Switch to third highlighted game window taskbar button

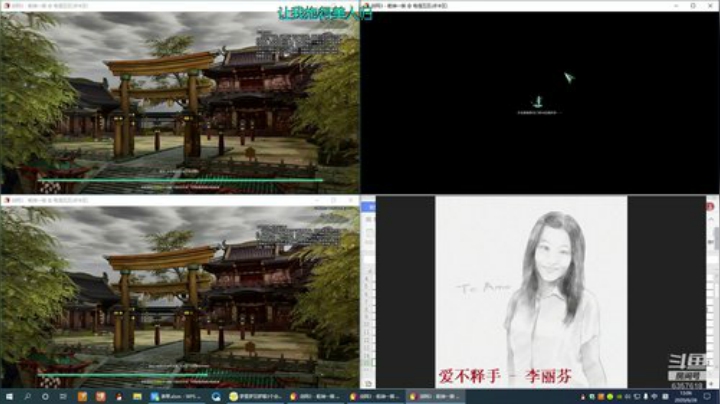coord(435,397)
